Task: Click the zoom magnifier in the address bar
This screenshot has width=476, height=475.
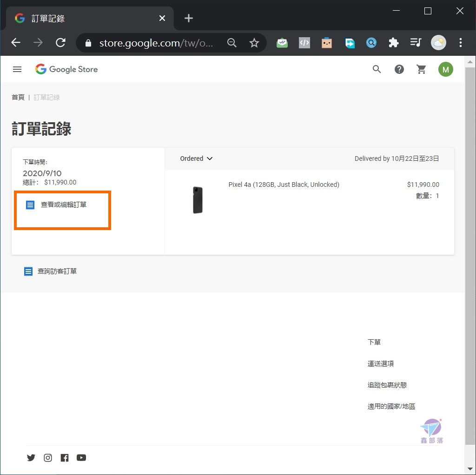Action: coord(231,43)
